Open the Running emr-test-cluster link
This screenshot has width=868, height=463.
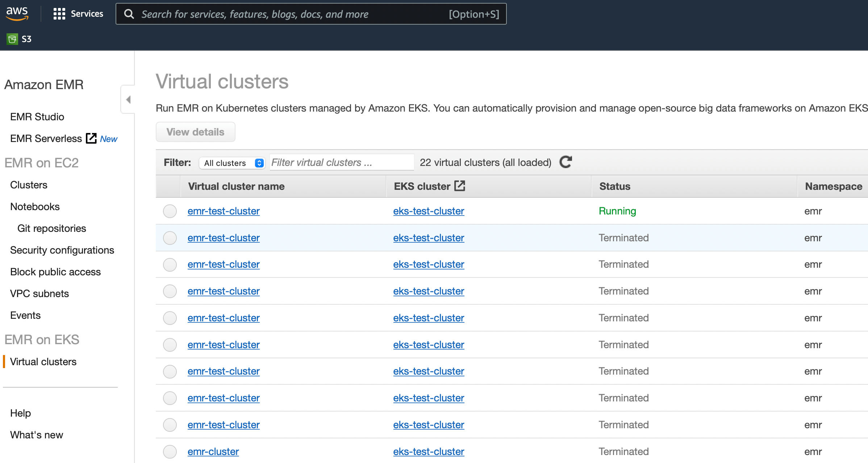tap(224, 211)
